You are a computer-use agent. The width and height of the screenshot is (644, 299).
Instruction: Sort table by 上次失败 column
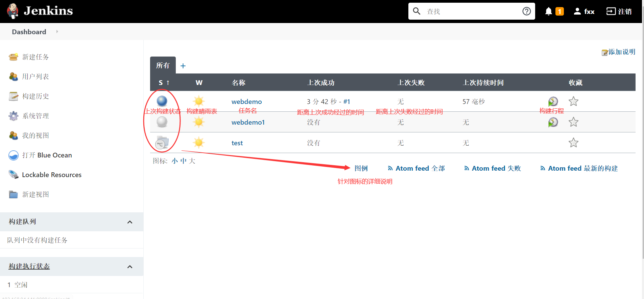[411, 83]
